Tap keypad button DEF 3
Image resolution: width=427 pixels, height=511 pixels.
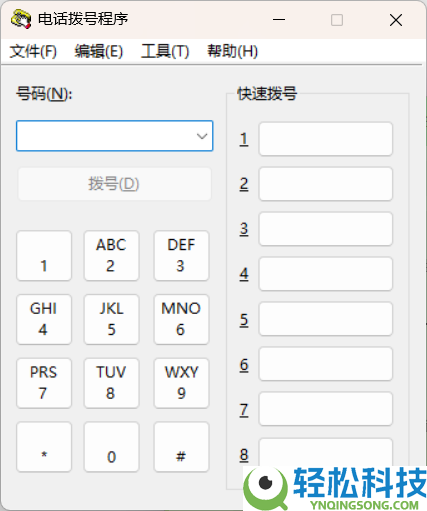181,256
